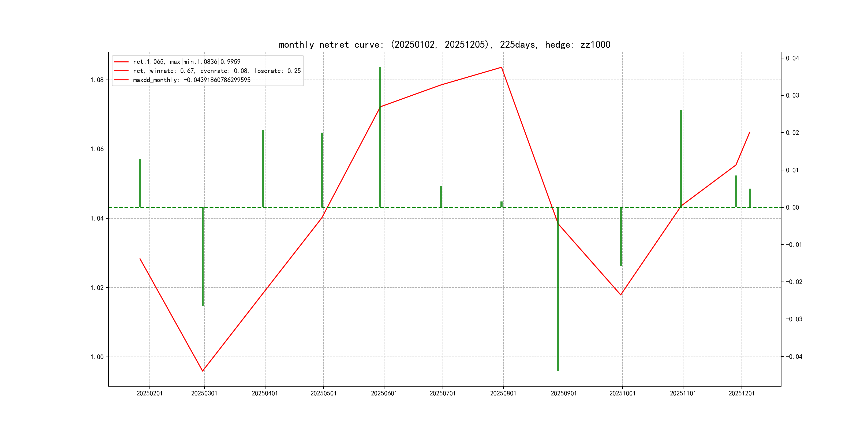Screen dimensions: 868x434
Task: Click the 0.00 right axis label
Action: pos(792,208)
